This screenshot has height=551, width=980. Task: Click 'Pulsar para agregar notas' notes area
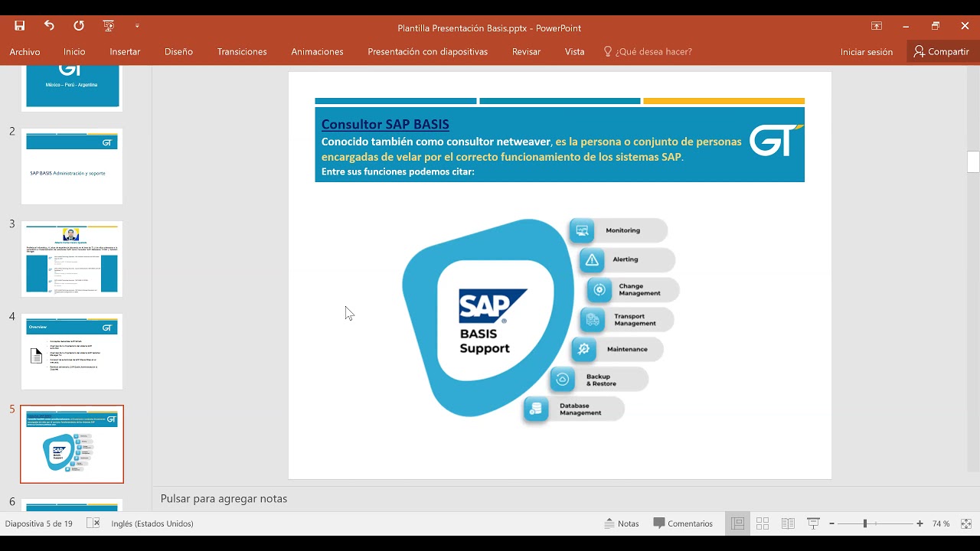224,498
